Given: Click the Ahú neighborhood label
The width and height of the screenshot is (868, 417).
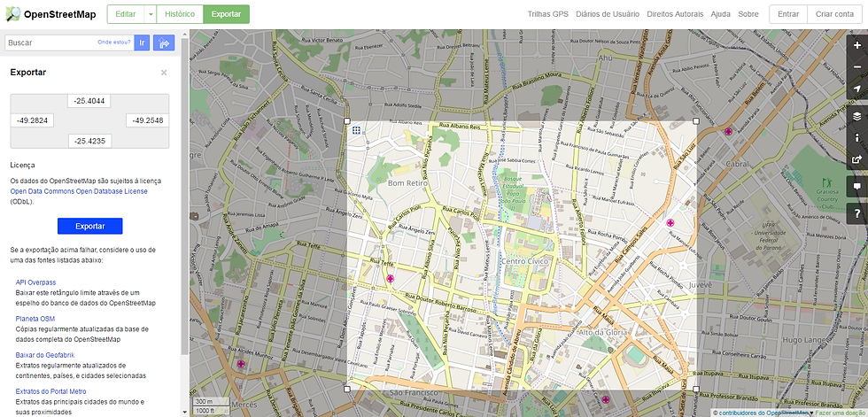Looking at the screenshot, I should [604, 58].
